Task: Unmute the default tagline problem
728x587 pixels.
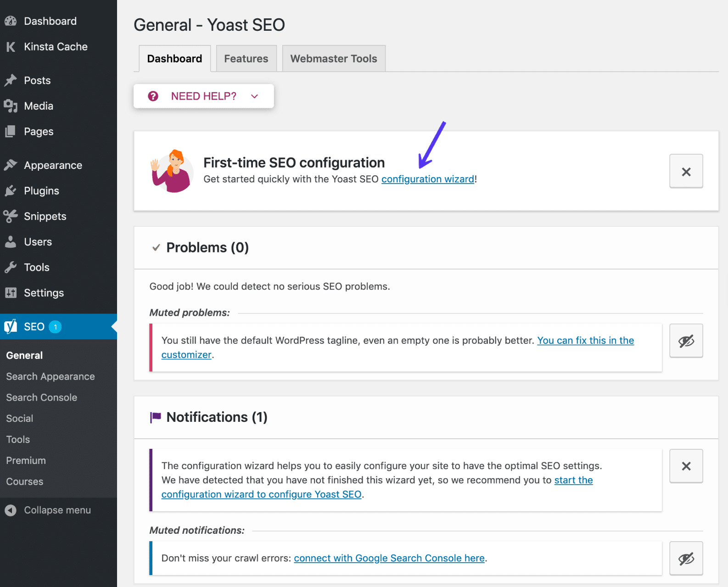Action: pos(686,341)
